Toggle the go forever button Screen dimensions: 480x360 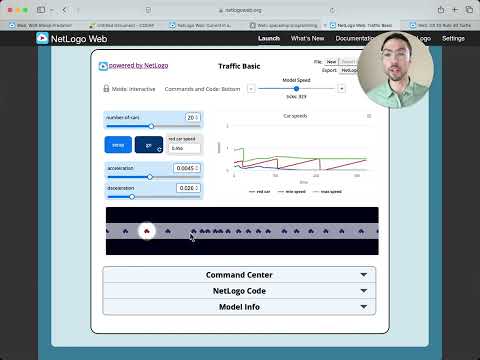coord(149,145)
